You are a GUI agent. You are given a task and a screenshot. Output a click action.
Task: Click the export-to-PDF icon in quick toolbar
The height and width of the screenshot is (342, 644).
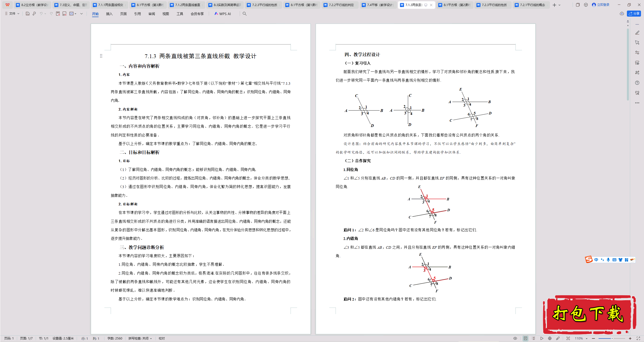(x=58, y=14)
